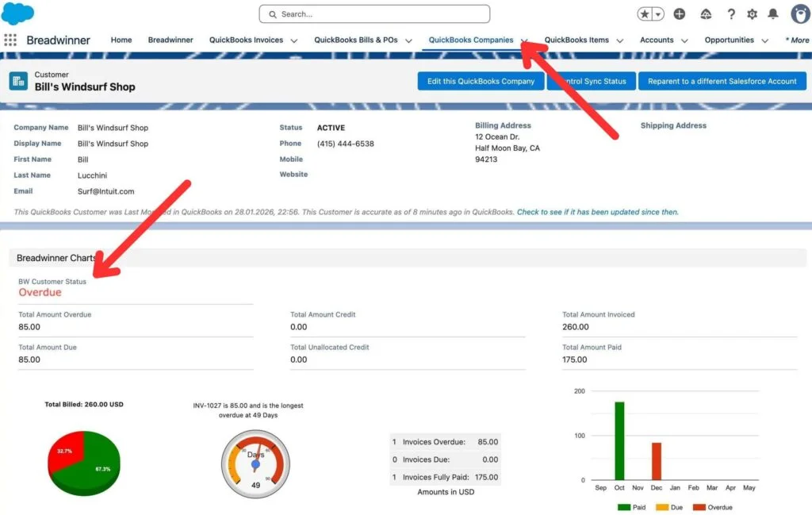Click the Customer record building icon

pos(18,81)
